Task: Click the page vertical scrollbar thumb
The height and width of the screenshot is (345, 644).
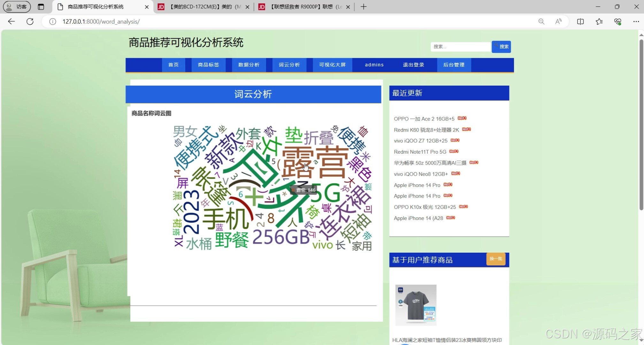Action: pos(641,125)
